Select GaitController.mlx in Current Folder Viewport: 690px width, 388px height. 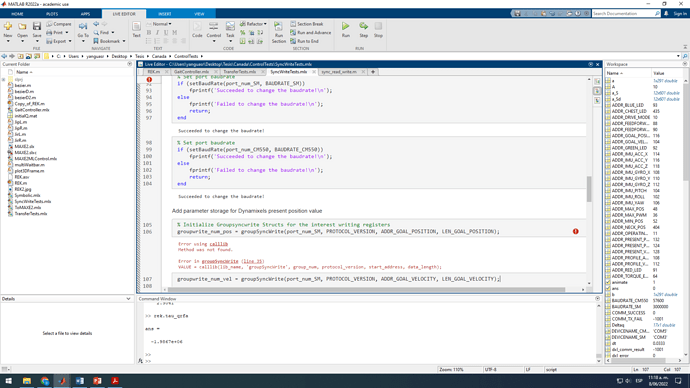pos(32,110)
